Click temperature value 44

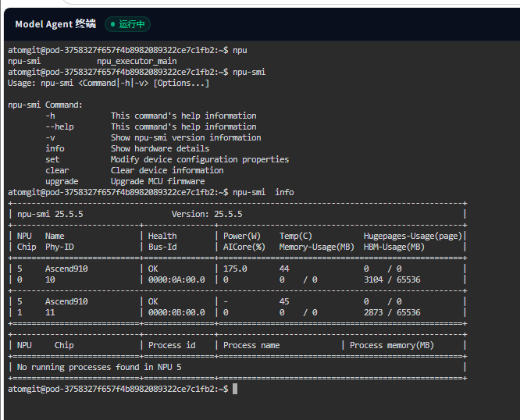(x=284, y=269)
